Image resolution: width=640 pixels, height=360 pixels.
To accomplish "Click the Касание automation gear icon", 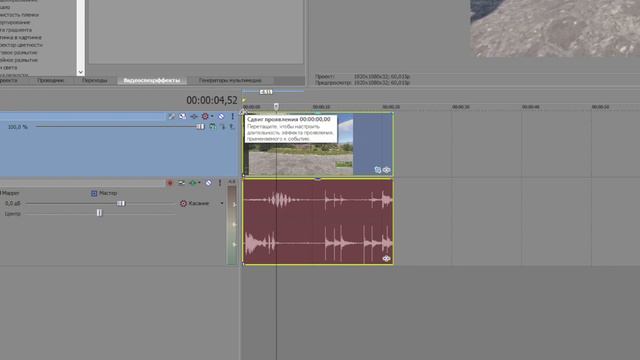I will point(183,203).
